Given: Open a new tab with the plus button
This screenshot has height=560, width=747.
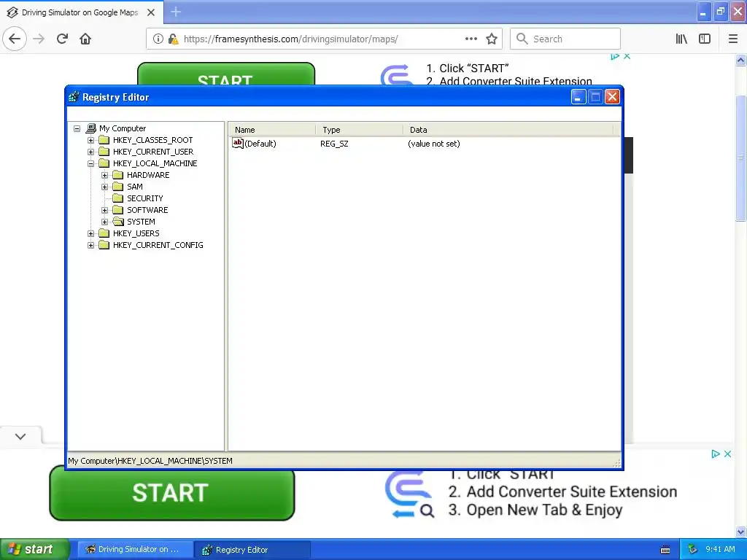Looking at the screenshot, I should 176,12.
